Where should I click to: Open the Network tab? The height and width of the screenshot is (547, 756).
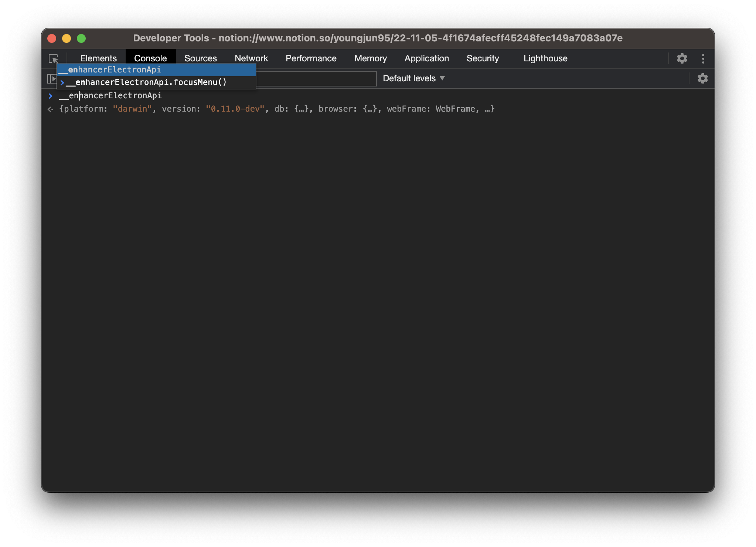(x=251, y=58)
